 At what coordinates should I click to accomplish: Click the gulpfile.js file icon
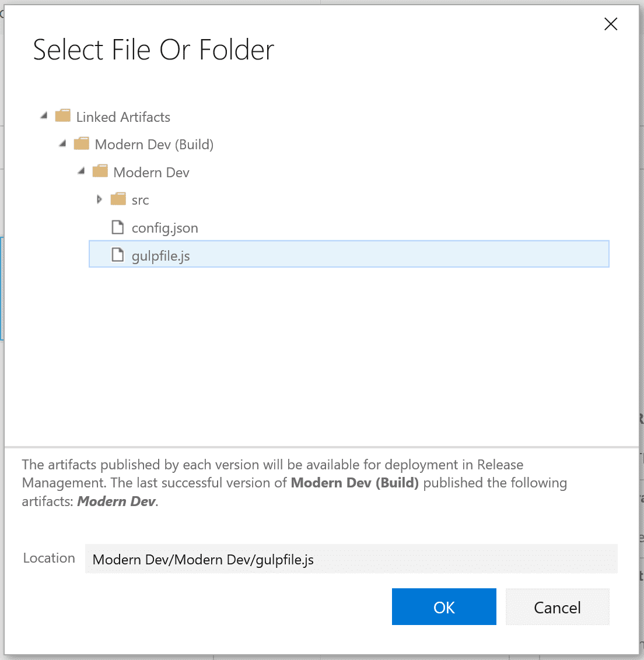coord(117,255)
